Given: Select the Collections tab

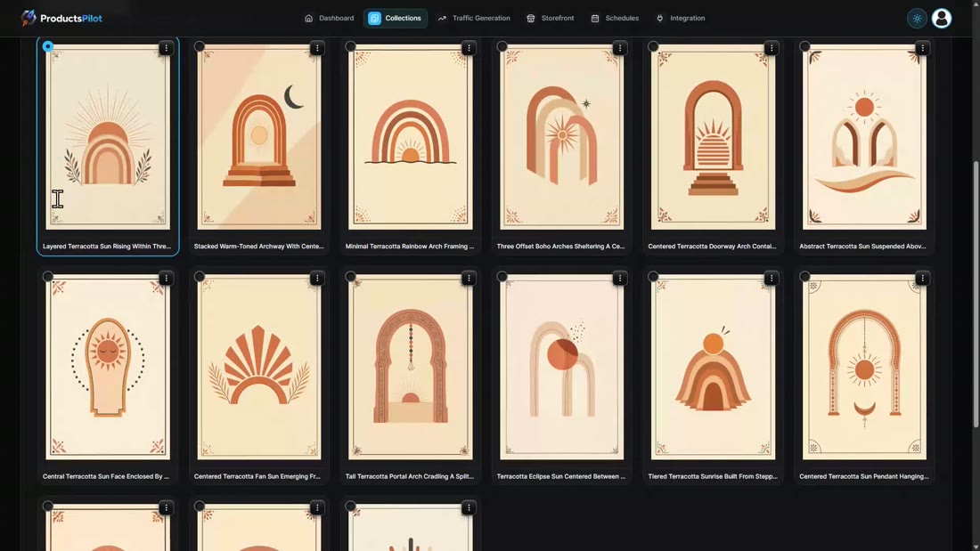Looking at the screenshot, I should click(395, 18).
